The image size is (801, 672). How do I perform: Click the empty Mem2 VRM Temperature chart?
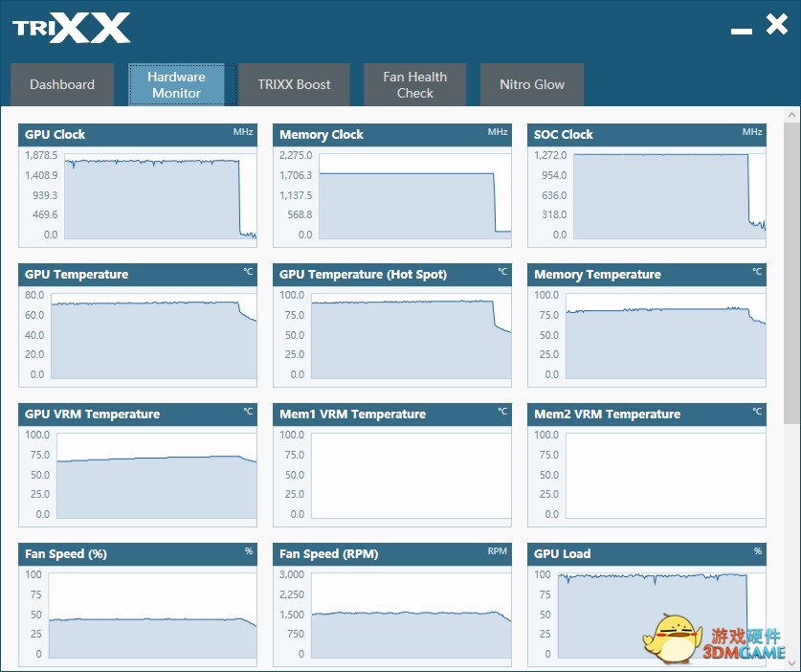click(x=666, y=476)
